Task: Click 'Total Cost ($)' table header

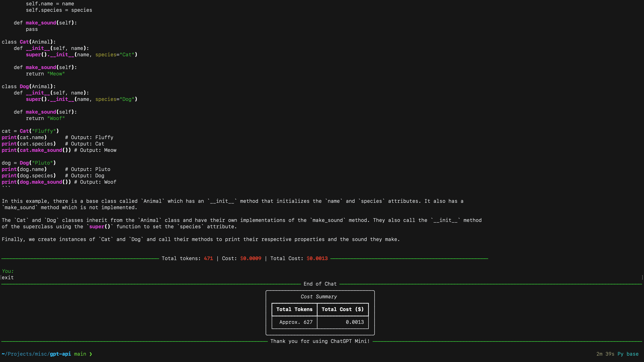Action: 342,309
